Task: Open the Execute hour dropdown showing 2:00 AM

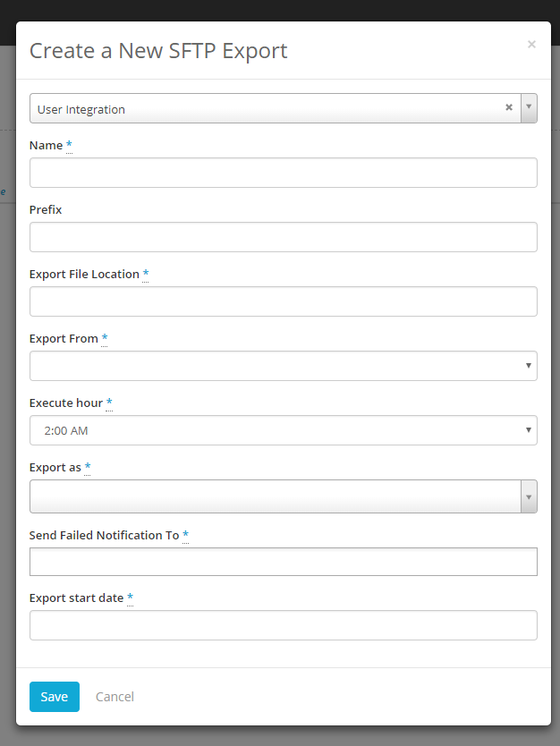Action: click(284, 430)
